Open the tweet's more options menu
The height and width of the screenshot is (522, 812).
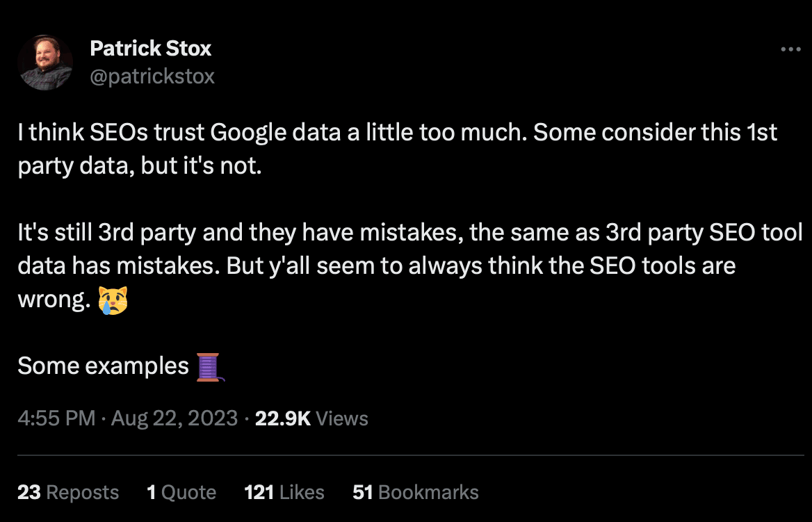point(791,49)
